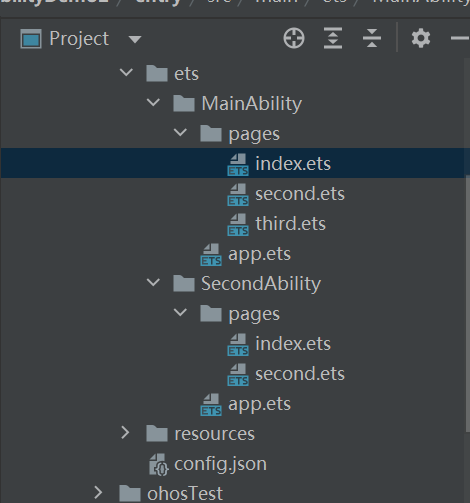
Task: Collapse the MainAbility folder chevron
Action: tap(153, 103)
